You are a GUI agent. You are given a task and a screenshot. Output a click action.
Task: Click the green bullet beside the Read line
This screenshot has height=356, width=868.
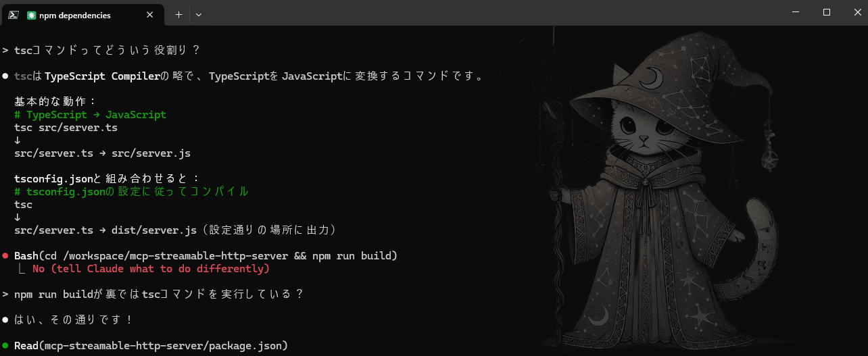(5, 346)
